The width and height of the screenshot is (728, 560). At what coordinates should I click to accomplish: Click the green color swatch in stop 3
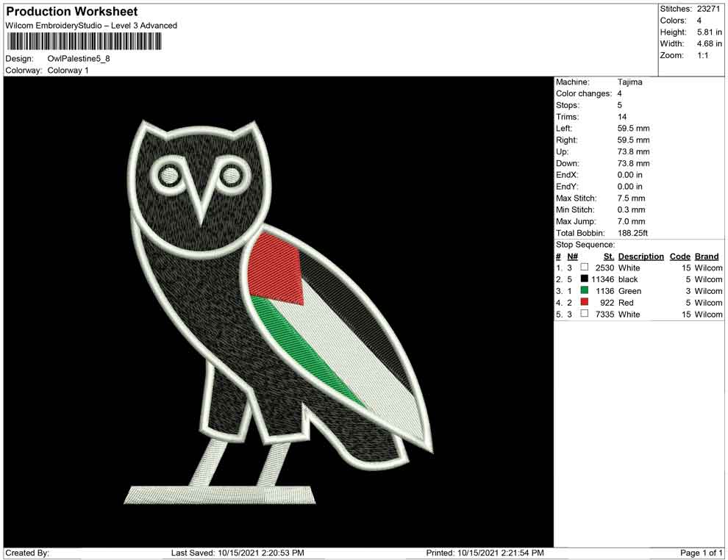pyautogui.click(x=584, y=290)
